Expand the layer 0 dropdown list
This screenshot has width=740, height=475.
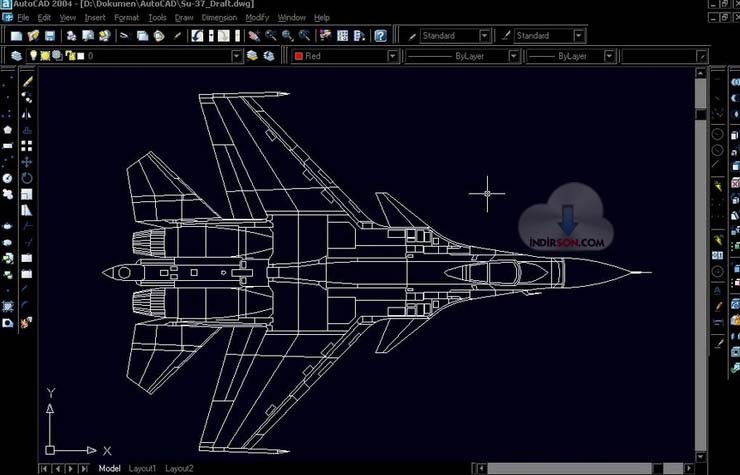(236, 56)
